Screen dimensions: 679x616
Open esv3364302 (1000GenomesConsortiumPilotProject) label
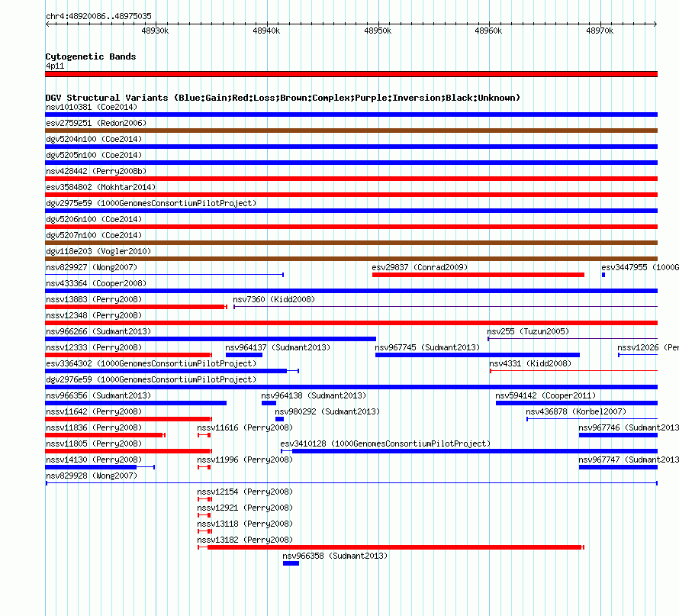151,363
